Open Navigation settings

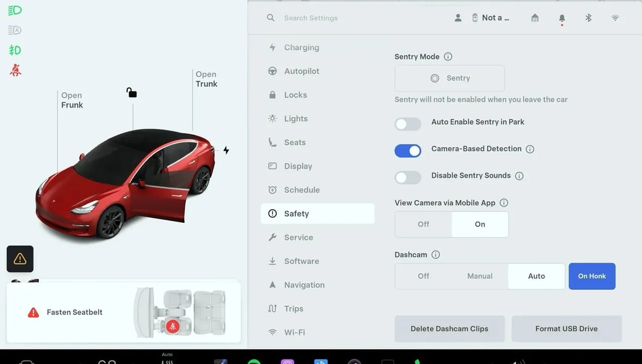317,285
